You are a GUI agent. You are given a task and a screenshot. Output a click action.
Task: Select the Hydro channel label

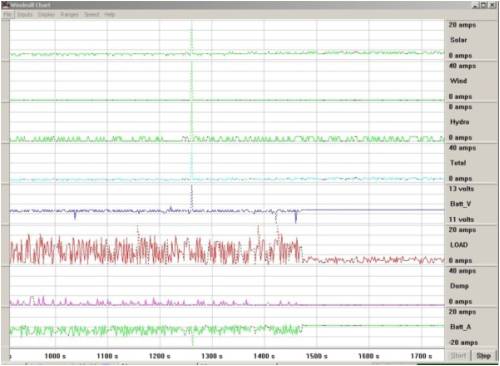point(460,122)
